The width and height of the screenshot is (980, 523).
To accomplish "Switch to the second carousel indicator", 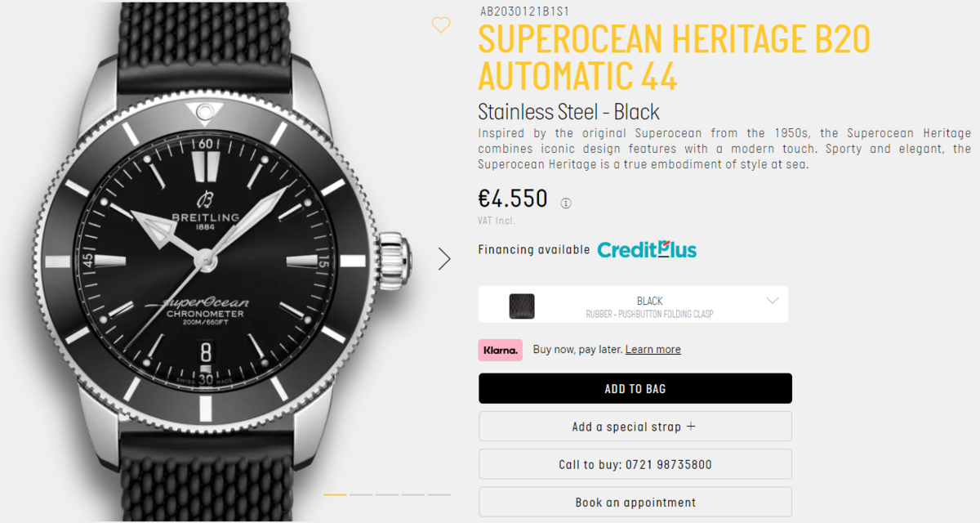I will click(x=362, y=494).
